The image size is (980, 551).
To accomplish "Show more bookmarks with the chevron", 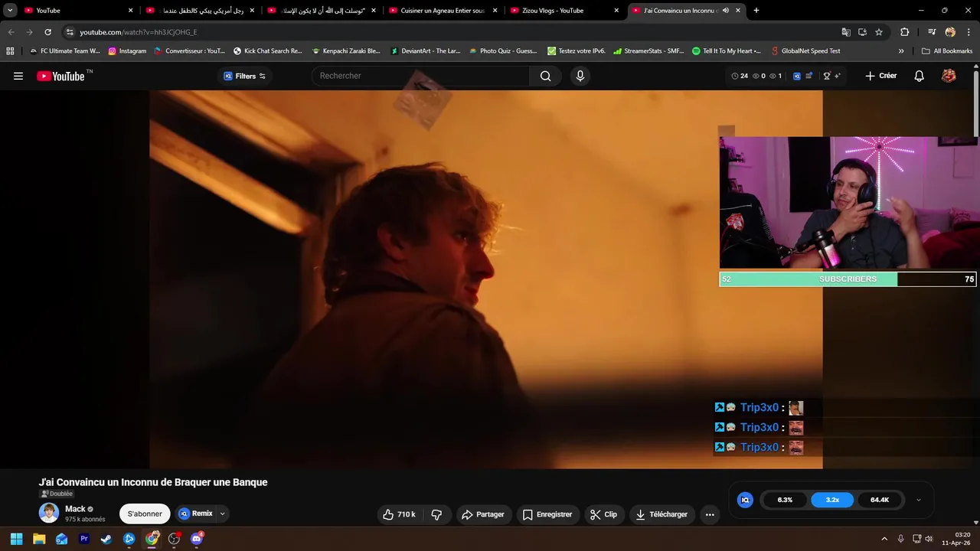I will pyautogui.click(x=901, y=51).
